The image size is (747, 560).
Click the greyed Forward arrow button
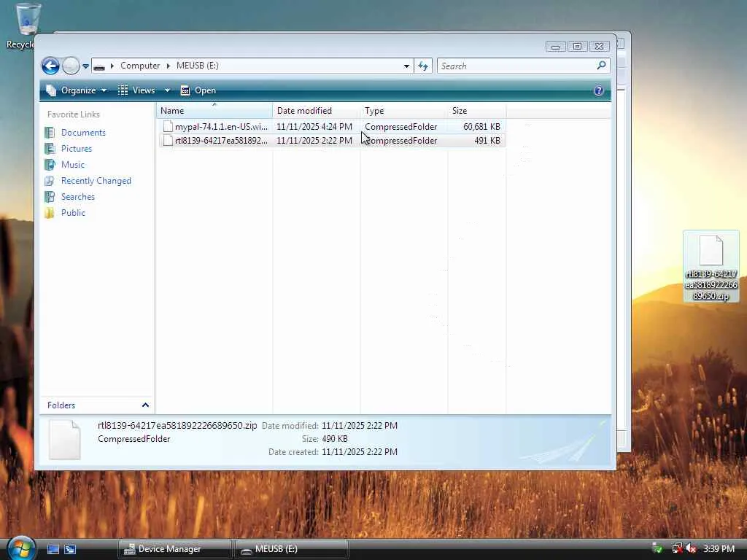[x=71, y=66]
